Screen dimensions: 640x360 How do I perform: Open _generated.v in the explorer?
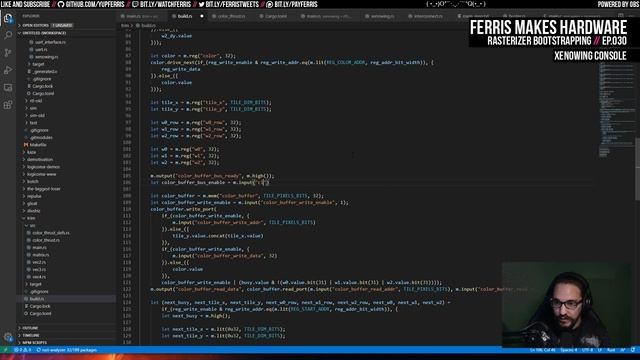click(x=44, y=71)
